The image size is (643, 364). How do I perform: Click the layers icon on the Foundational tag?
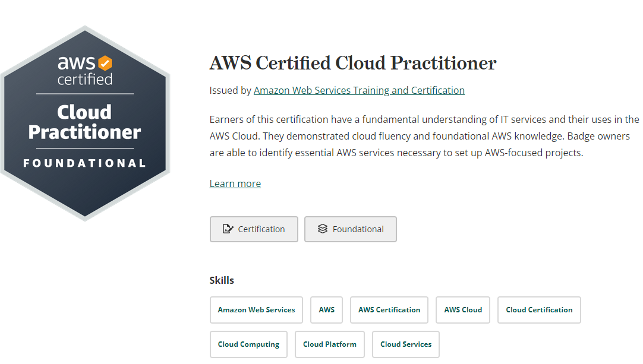coord(323,229)
